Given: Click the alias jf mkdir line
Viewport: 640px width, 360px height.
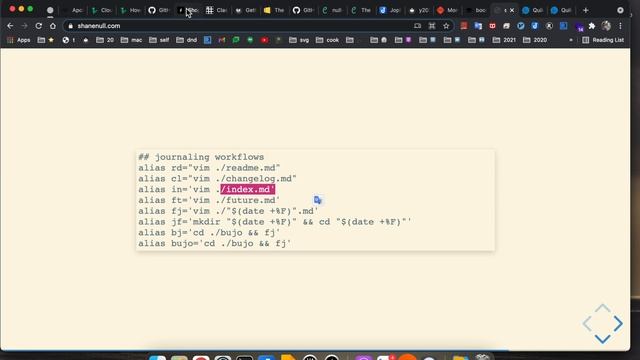Looking at the screenshot, I should tap(275, 222).
